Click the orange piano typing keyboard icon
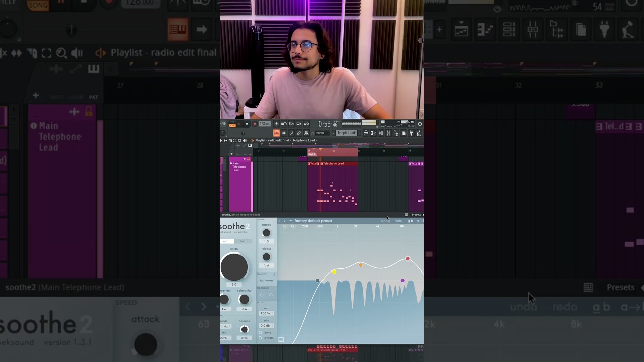Image resolution: width=644 pixels, height=362 pixels. 276,133
